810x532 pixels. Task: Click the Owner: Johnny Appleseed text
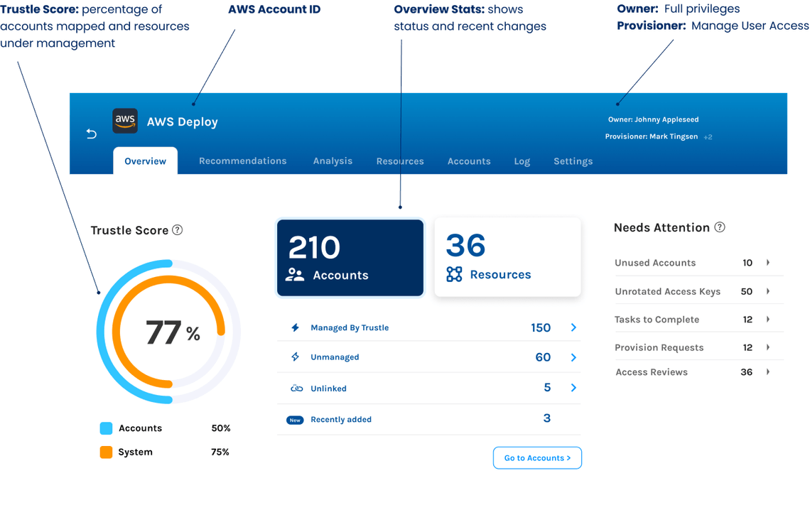tap(653, 119)
